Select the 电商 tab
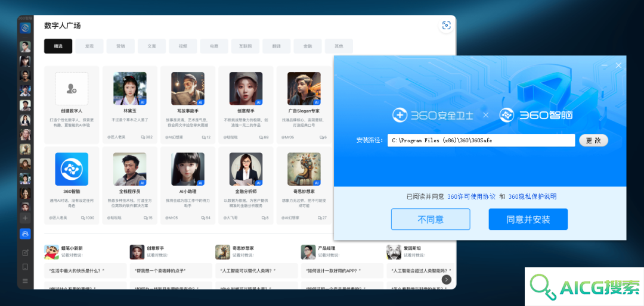644x306 pixels. (215, 46)
